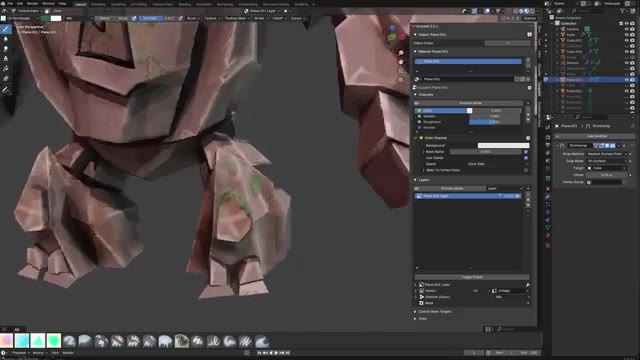Open the Brush dropdown in header

[x=192, y=18]
